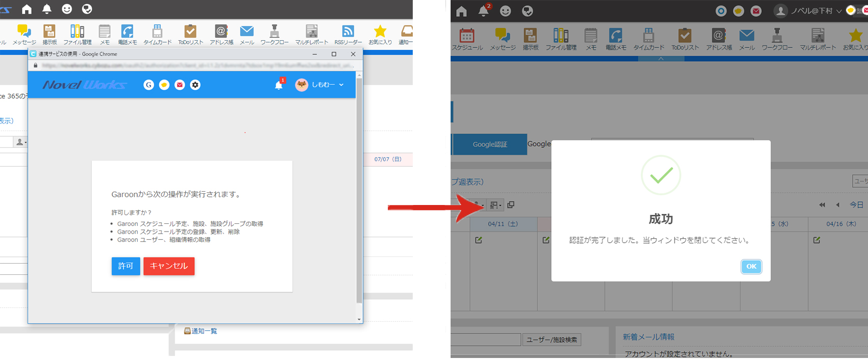Screen dimensions: 868x359
Task: Click the キャンセル button
Action: coord(169,266)
